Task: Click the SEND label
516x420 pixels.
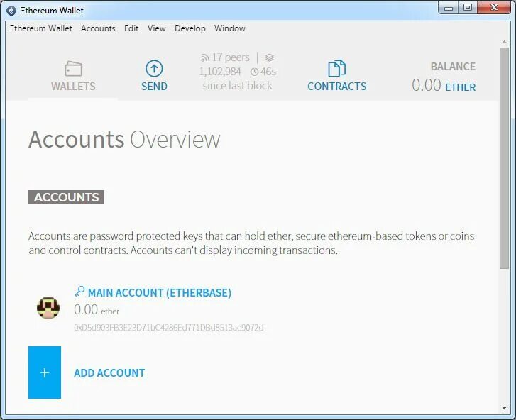Action: coord(154,86)
